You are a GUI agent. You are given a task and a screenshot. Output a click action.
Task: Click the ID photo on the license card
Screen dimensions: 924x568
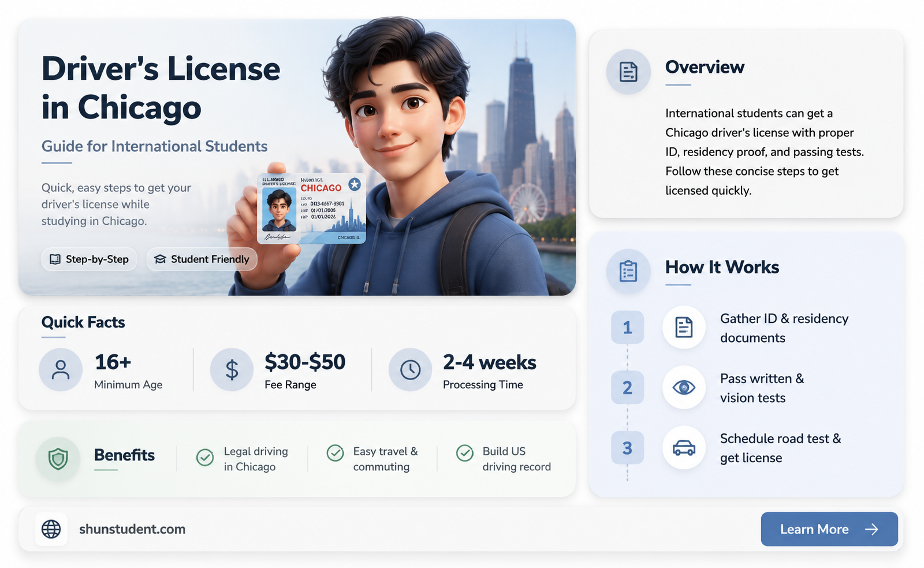(x=279, y=210)
